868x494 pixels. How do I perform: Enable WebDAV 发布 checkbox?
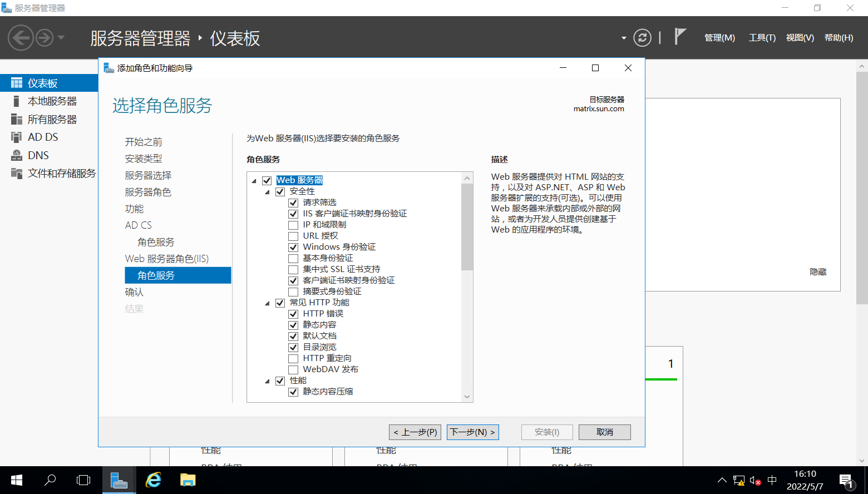pos(293,369)
